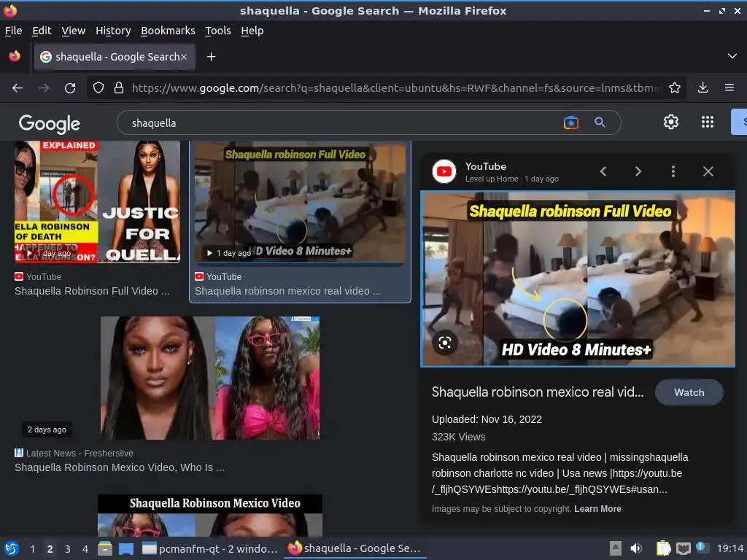Open the large preview video thumbnail
Viewport: 747px width, 560px height.
pos(578,279)
